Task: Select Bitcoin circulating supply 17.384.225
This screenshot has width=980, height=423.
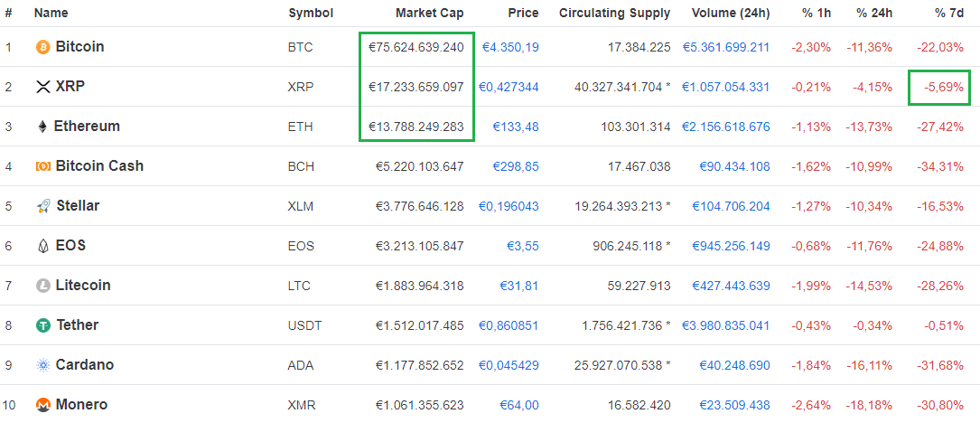Action: pyautogui.click(x=641, y=47)
